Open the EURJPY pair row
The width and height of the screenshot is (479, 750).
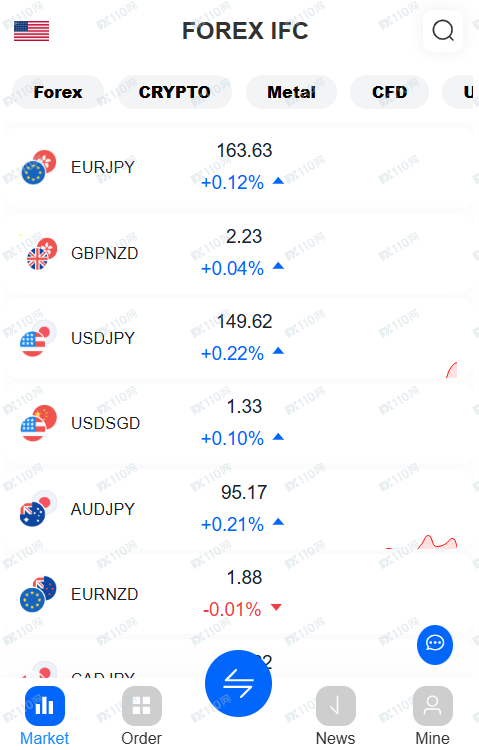pyautogui.click(x=238, y=166)
